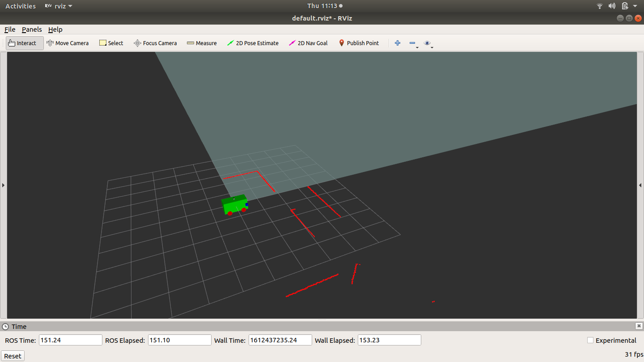This screenshot has width=644, height=362.
Task: Click the ROS Elapsed field
Action: pyautogui.click(x=179, y=340)
